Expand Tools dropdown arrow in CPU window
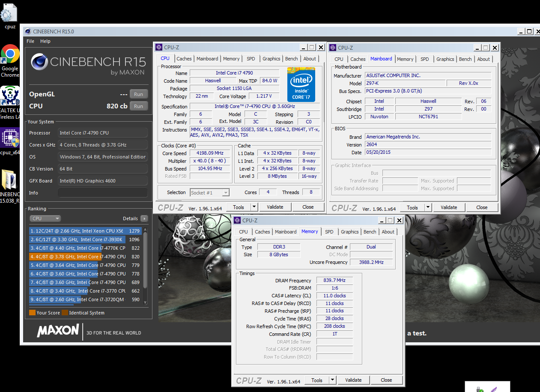 point(254,207)
